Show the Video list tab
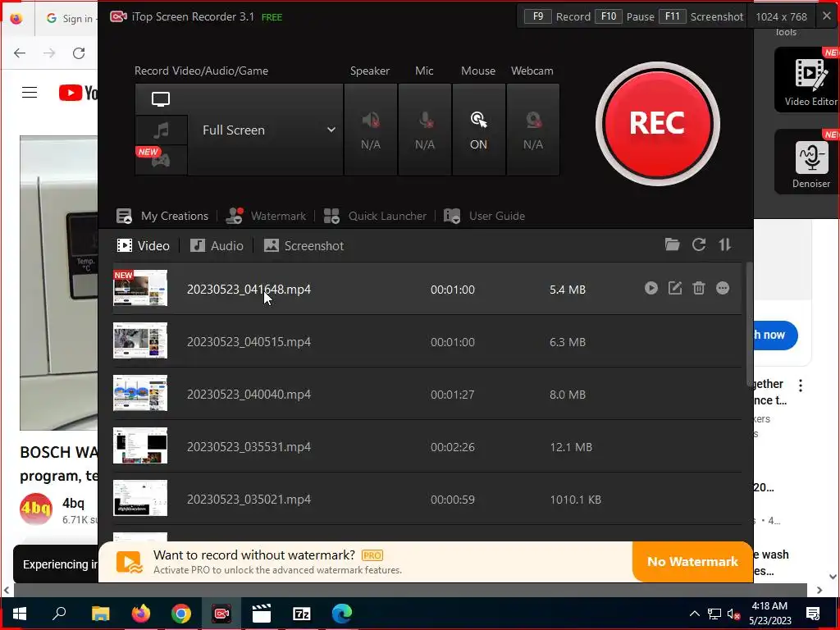 [x=143, y=246]
